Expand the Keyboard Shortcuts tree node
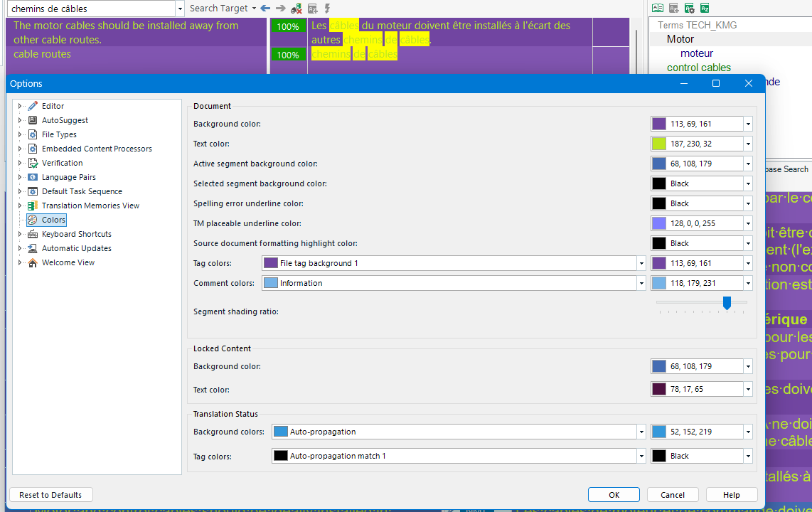The image size is (812, 512). pos(20,234)
